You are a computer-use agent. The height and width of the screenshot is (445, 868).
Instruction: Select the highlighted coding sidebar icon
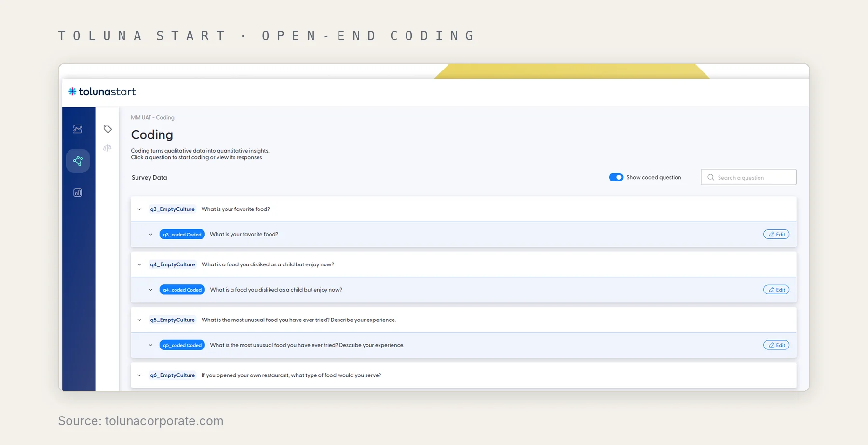pyautogui.click(x=78, y=161)
